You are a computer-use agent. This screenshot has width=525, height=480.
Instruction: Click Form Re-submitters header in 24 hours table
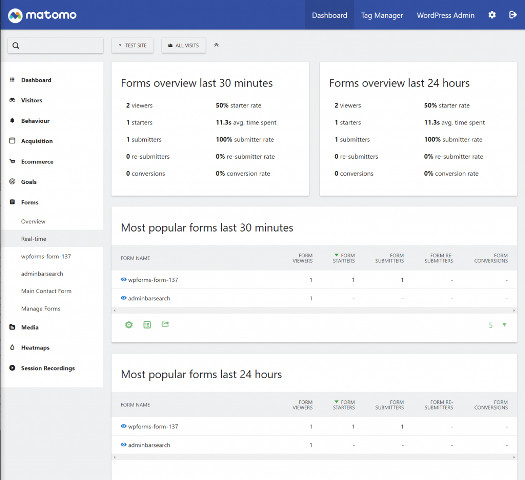pos(439,405)
